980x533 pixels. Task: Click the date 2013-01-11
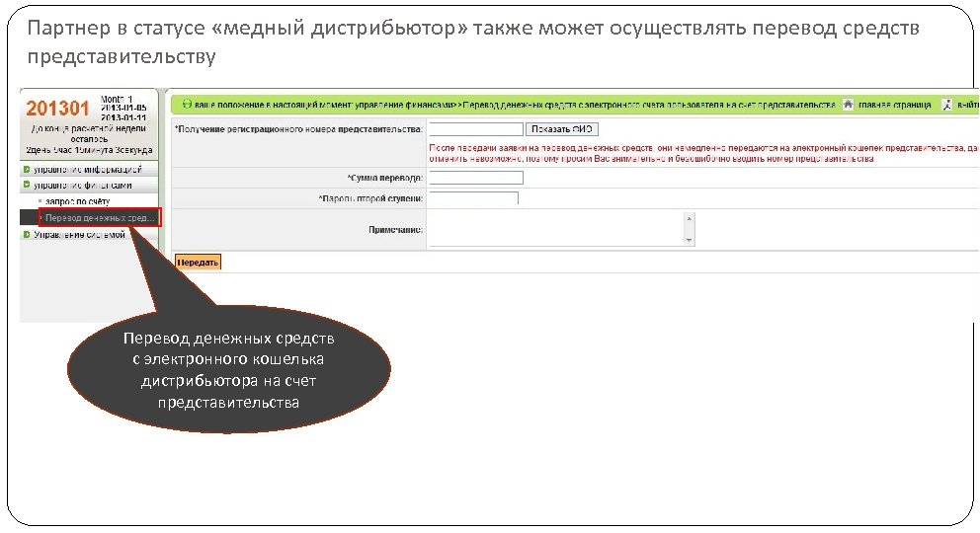pos(123,117)
